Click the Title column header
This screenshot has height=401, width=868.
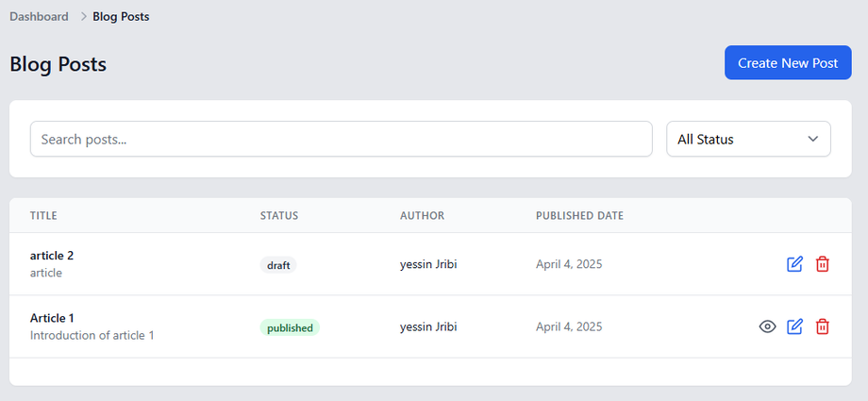click(x=43, y=216)
